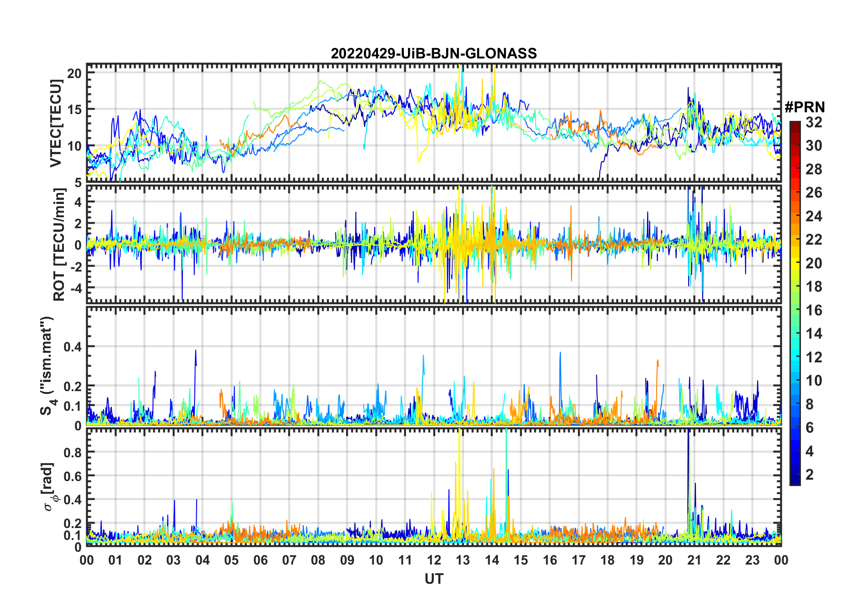Click inside the σφ plot panel
This screenshot has width=868, height=607.
click(x=434, y=487)
